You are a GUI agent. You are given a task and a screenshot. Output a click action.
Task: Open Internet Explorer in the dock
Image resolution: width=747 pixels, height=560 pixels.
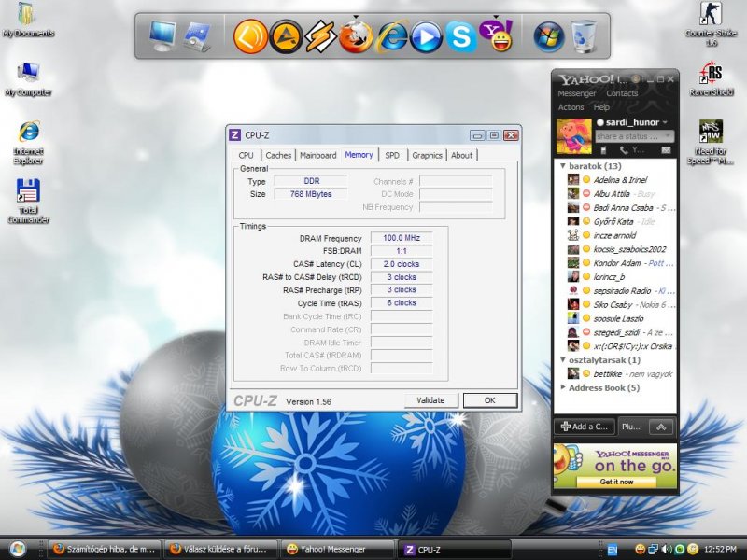[391, 36]
